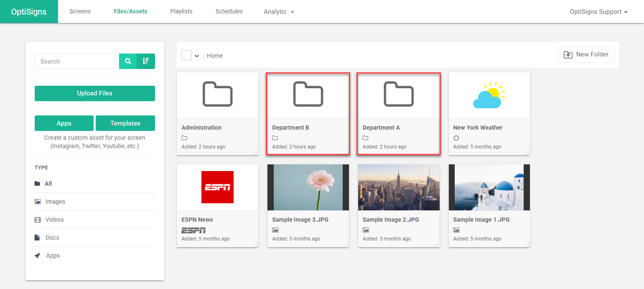Select the ESPN News logo asset
This screenshot has width=644, height=289.
[217, 187]
